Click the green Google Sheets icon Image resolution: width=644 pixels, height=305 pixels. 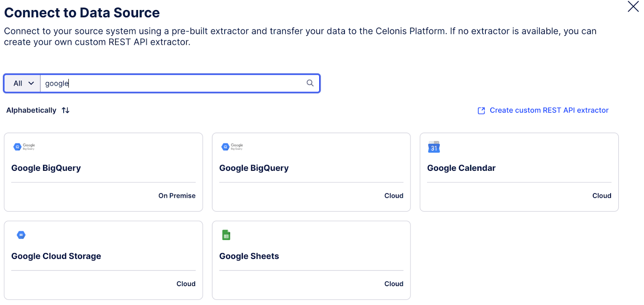point(226,235)
